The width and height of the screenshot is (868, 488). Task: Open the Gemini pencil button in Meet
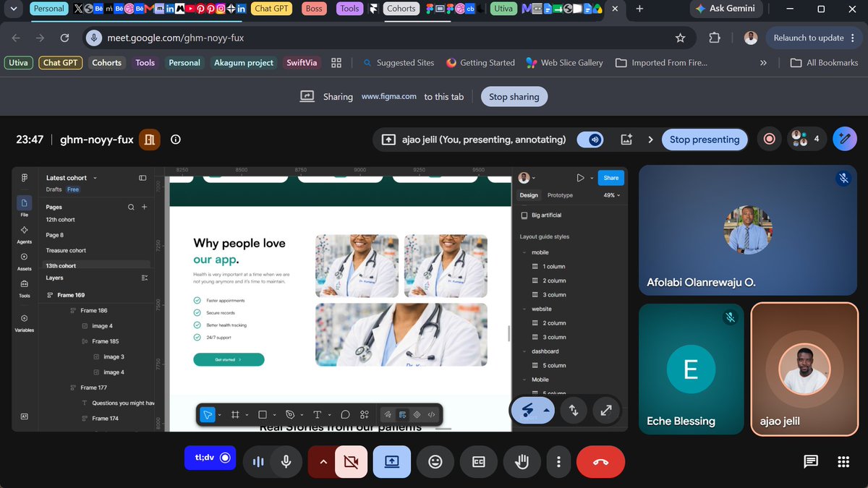[x=845, y=139]
